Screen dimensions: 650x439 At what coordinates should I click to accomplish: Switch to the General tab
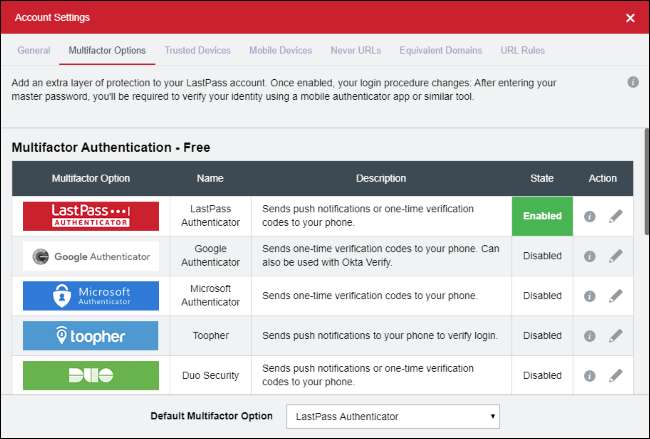coord(34,50)
